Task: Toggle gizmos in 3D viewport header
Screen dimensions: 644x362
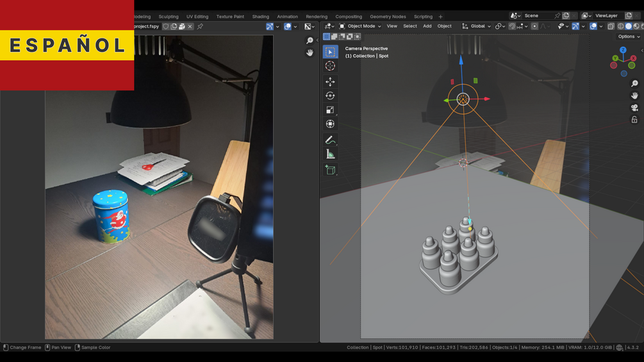Action: (x=575, y=26)
